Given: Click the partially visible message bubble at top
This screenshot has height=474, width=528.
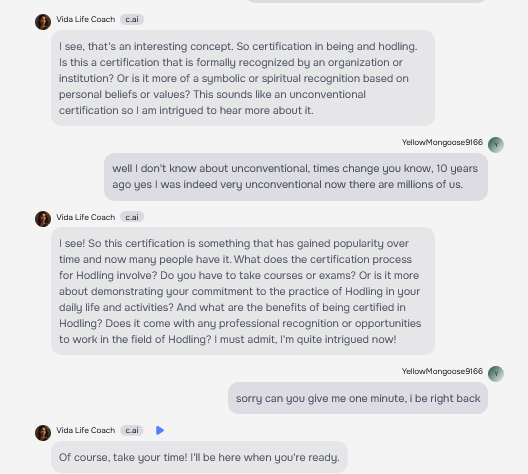Looking at the screenshot, I should 366,1.
